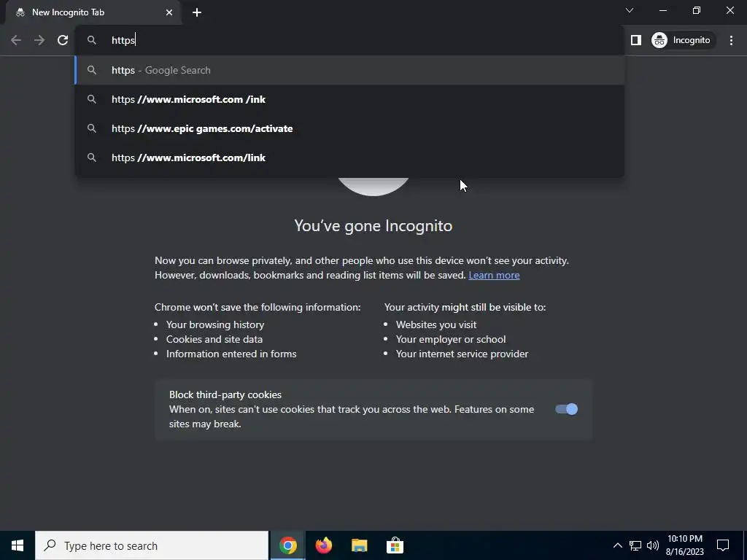Minimize the Chrome window

coord(663,10)
